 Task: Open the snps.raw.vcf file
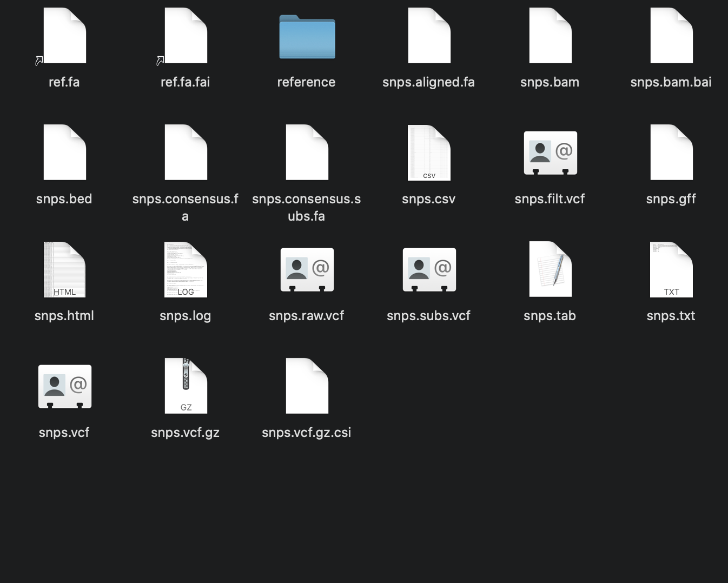[306, 269]
